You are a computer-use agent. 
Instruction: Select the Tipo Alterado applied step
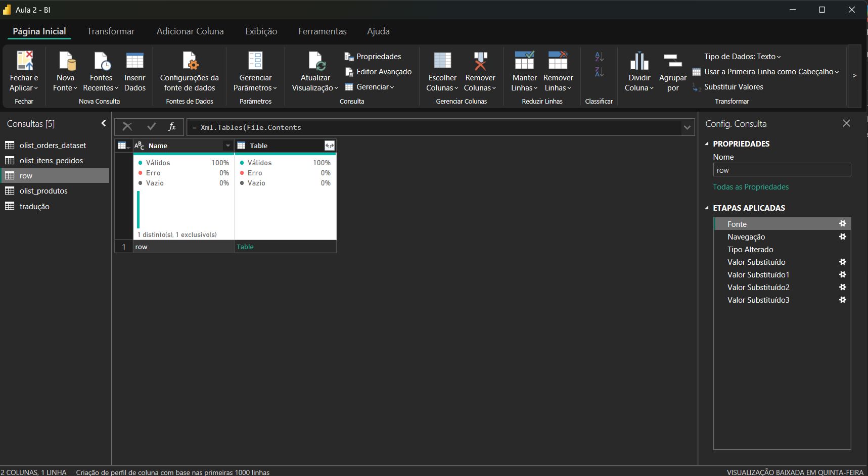click(x=782, y=250)
